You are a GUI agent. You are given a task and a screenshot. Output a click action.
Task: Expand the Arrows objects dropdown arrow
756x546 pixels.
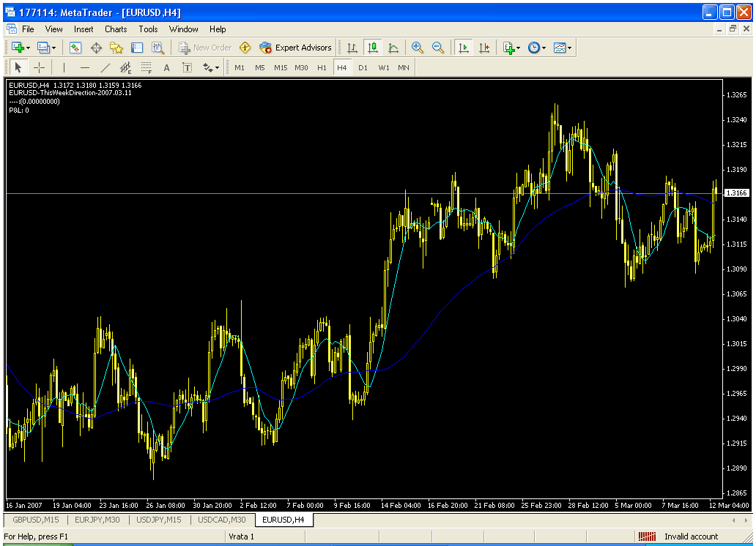pyautogui.click(x=217, y=67)
